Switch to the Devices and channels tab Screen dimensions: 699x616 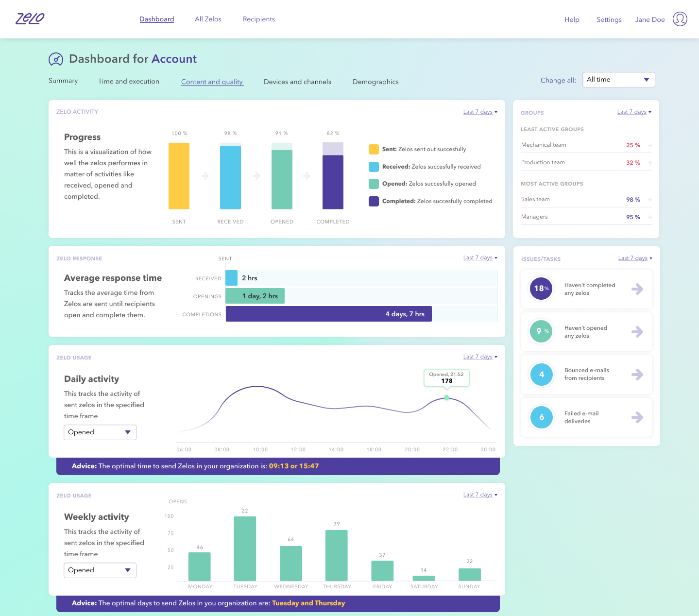[x=297, y=82]
